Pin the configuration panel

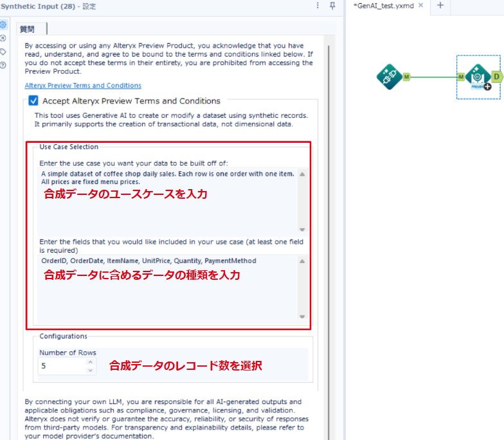(333, 5)
